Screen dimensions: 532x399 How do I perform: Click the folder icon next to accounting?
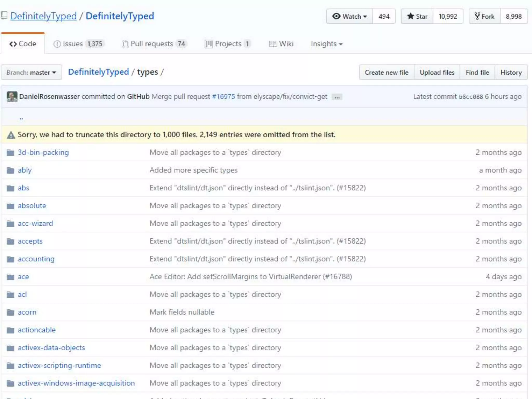coord(10,259)
